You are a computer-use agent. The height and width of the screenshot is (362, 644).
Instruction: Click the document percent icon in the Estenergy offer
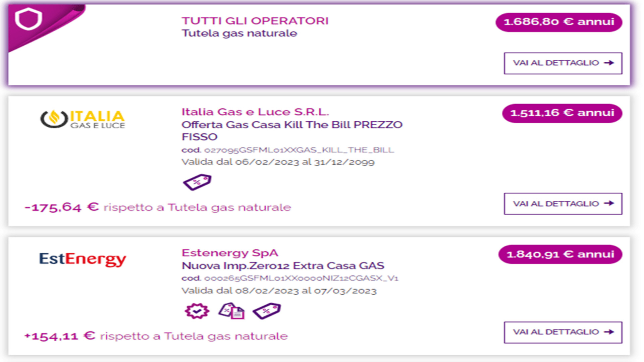click(231, 311)
